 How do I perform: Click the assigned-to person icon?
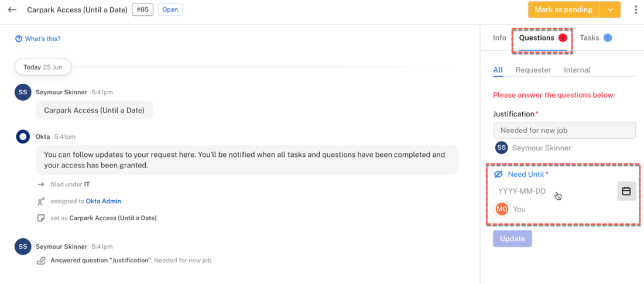[x=40, y=201]
